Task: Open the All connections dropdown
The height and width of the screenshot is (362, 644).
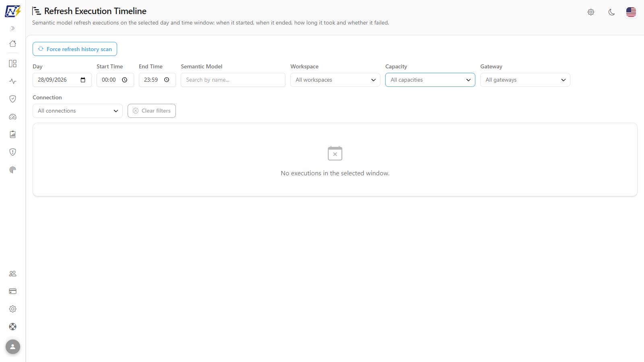Action: [78, 111]
